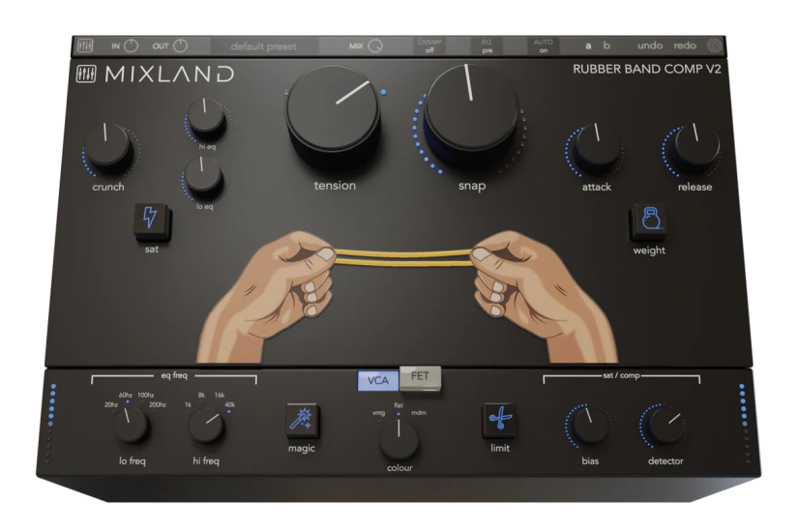This screenshot has width=798, height=532.
Task: Switch to state a
Action: click(588, 45)
